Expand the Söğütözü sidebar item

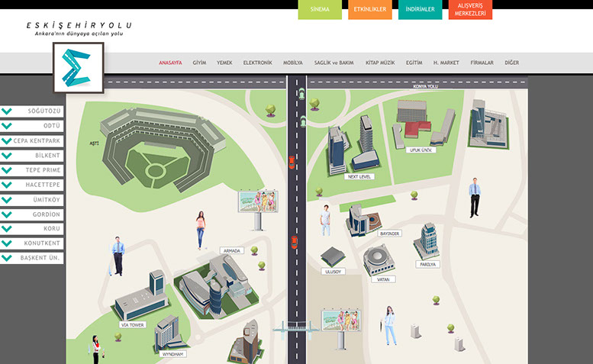point(31,111)
